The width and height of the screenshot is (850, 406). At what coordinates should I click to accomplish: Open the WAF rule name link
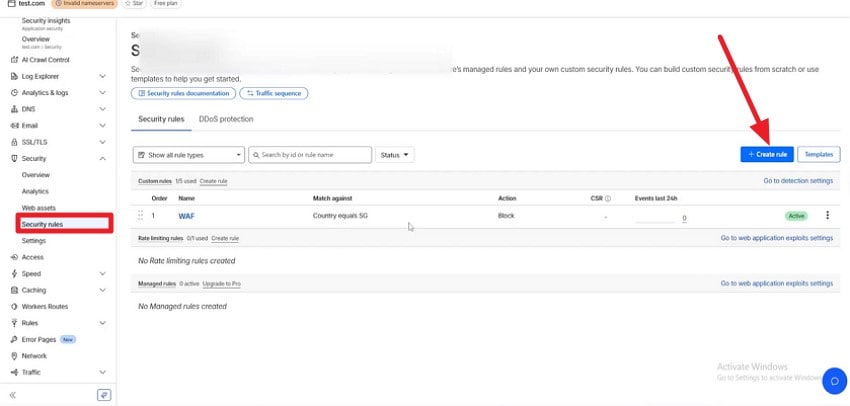186,216
